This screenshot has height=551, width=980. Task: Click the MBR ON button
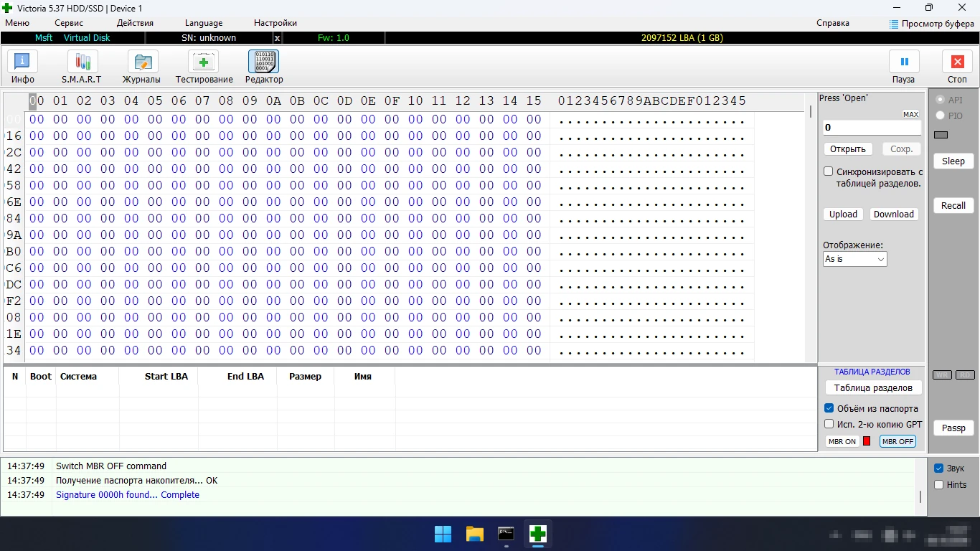click(842, 441)
